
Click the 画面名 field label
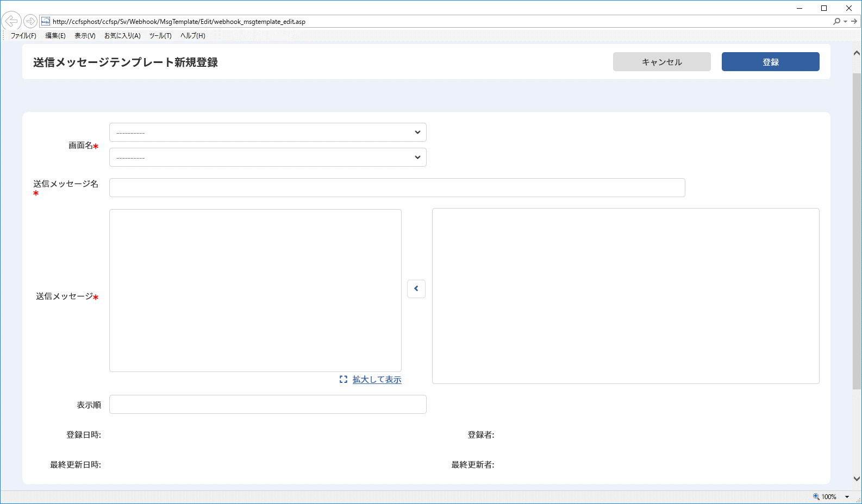(x=80, y=146)
